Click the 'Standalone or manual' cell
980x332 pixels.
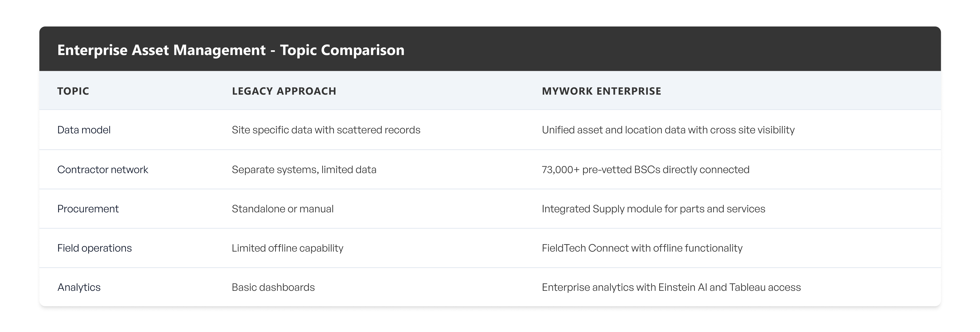pos(282,209)
